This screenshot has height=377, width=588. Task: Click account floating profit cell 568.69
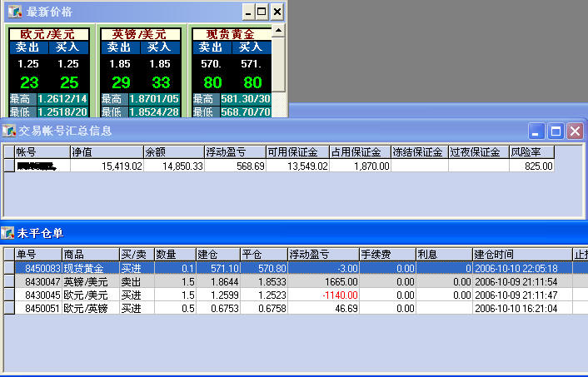[x=235, y=166]
